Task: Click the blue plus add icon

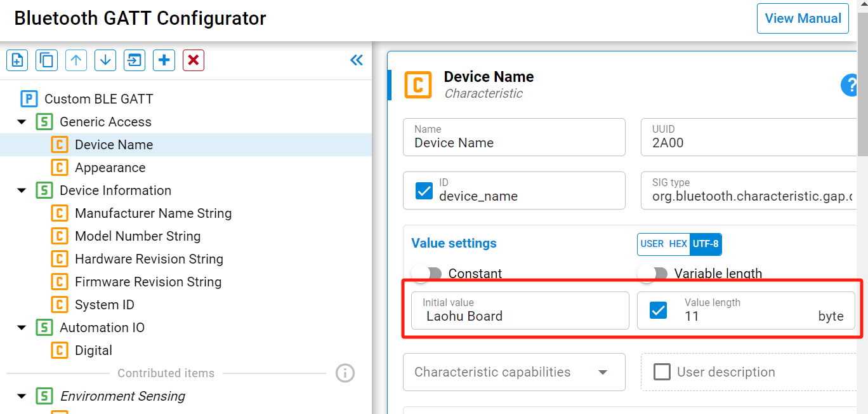Action: point(164,60)
